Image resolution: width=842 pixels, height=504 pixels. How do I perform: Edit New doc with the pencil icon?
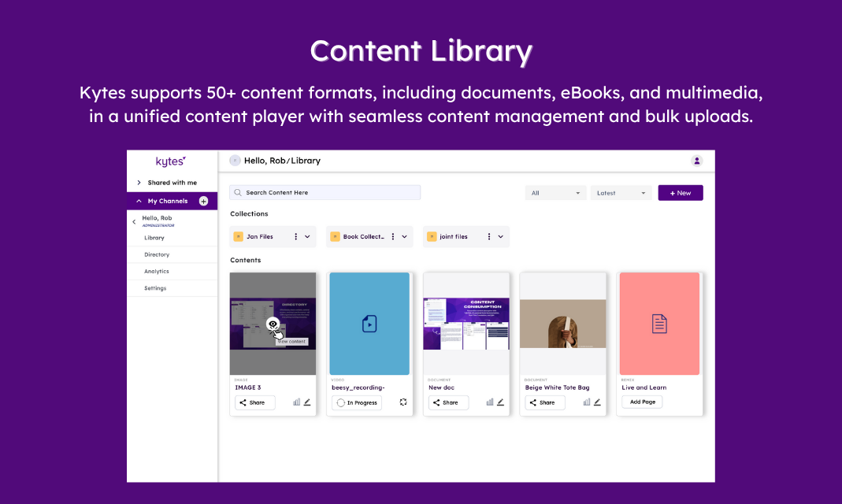click(500, 402)
